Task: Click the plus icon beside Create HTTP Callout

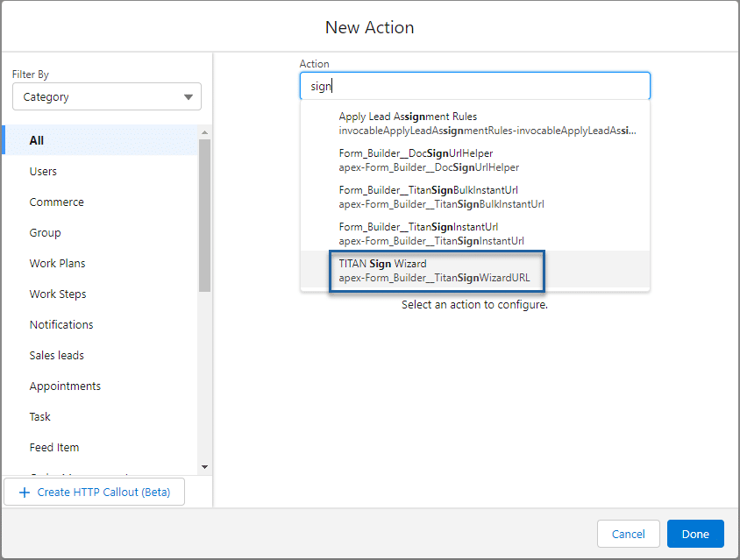Action: 24,493
